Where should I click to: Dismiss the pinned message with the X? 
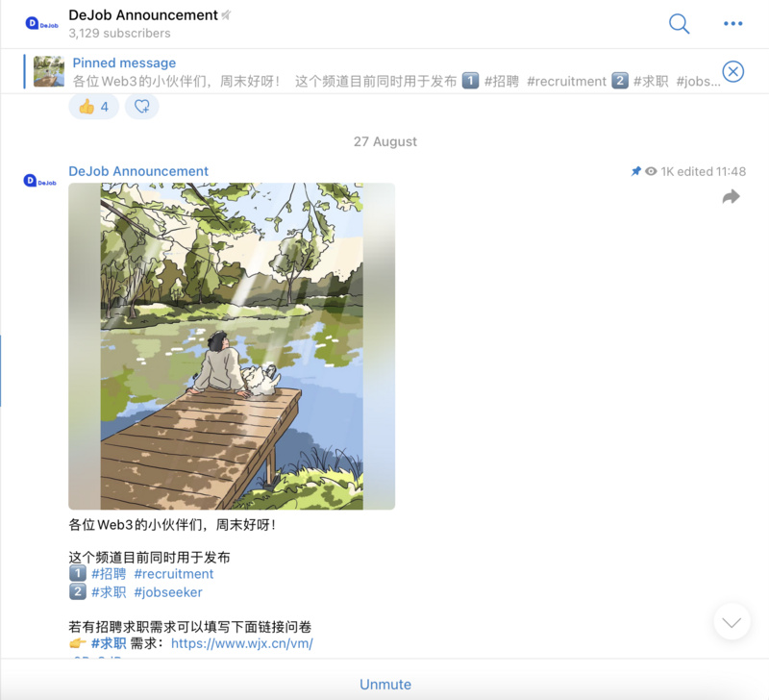(733, 71)
